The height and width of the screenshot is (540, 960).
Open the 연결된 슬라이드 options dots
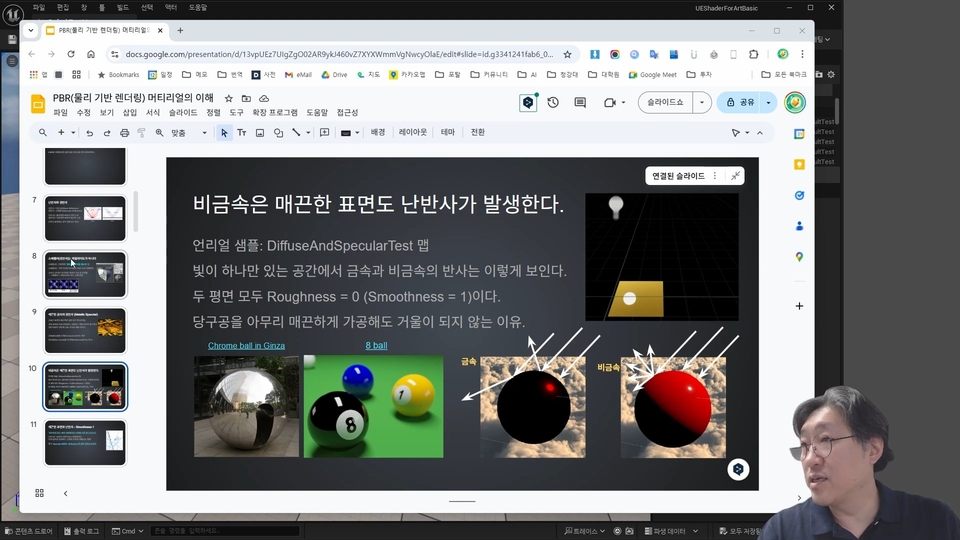[714, 176]
